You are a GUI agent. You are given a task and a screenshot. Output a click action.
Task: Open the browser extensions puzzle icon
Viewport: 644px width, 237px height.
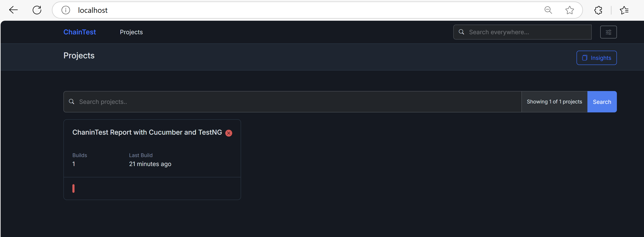[598, 10]
